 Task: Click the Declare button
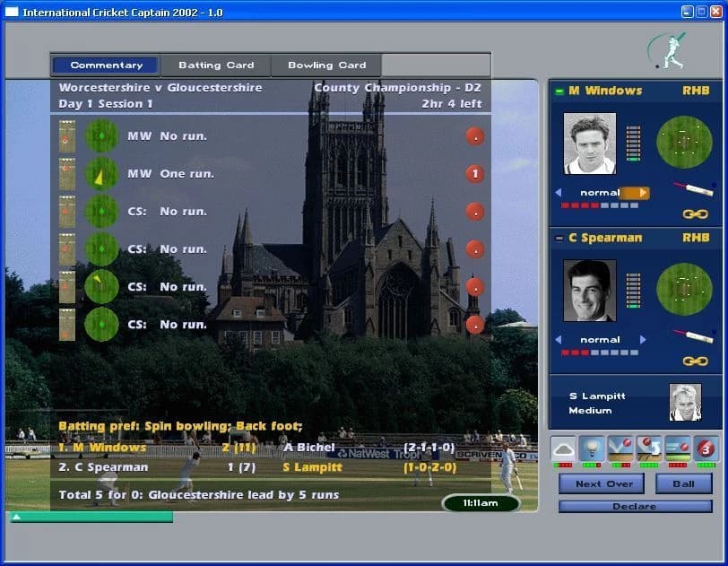(x=634, y=506)
